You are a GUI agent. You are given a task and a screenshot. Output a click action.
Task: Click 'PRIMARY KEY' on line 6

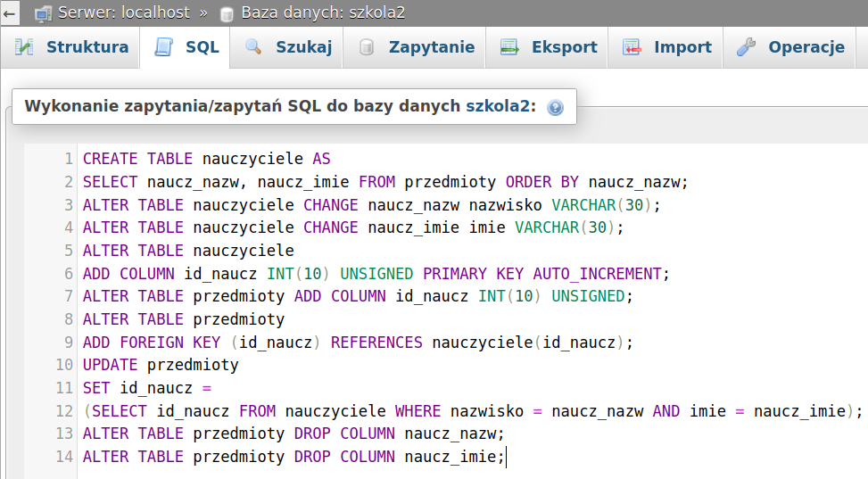pyautogui.click(x=474, y=274)
